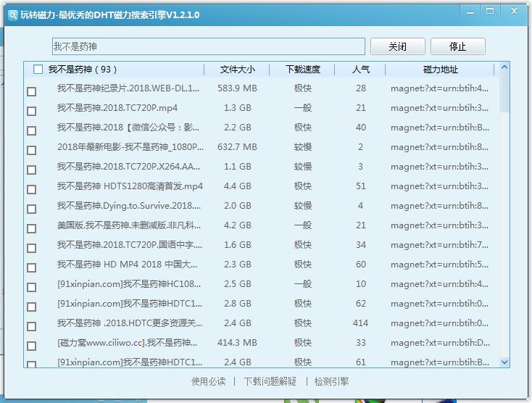Click the 414.3 MB file size cell
This screenshot has height=403, width=532.
[x=237, y=343]
